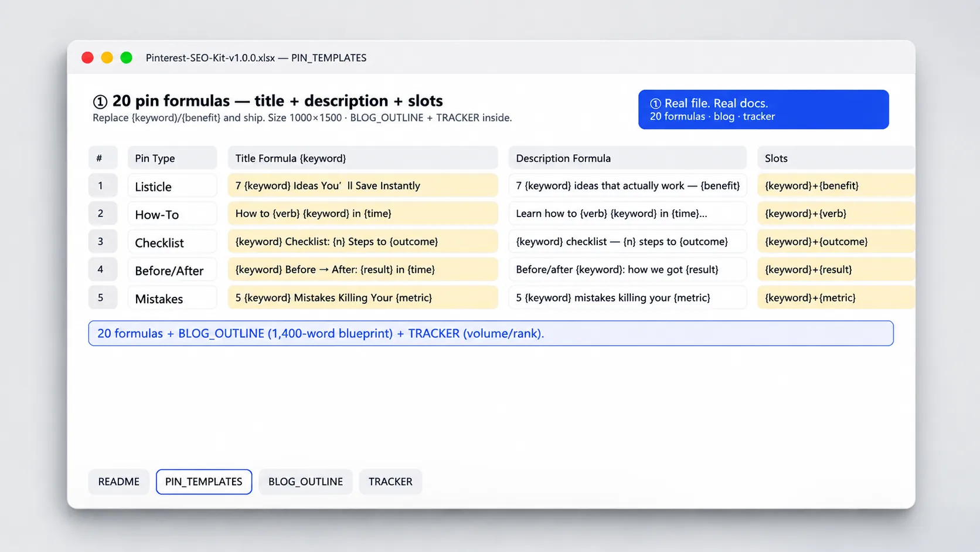The image size is (980, 552).
Task: Open the README sheet tab
Action: [118, 482]
